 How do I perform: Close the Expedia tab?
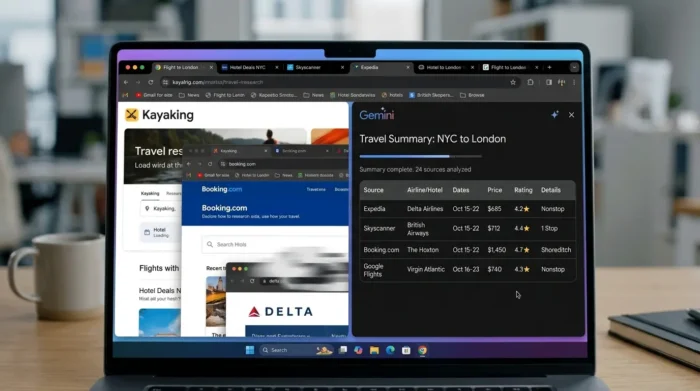(408, 67)
